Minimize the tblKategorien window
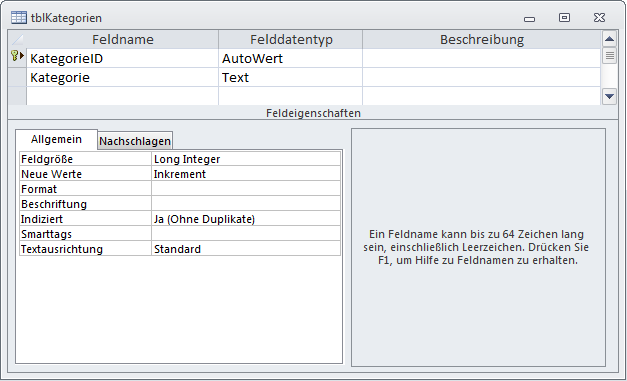The height and width of the screenshot is (381, 627). tap(529, 18)
